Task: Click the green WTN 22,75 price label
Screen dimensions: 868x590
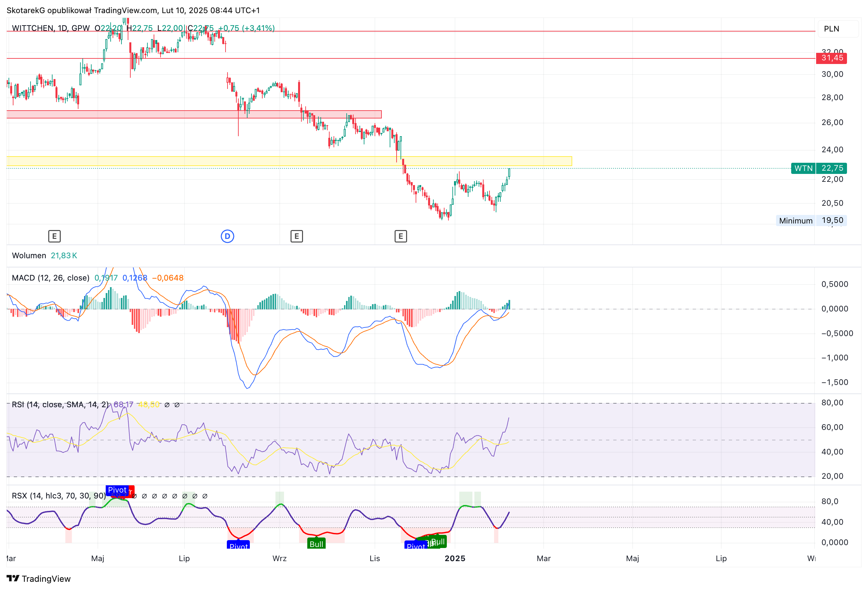Action: point(819,168)
